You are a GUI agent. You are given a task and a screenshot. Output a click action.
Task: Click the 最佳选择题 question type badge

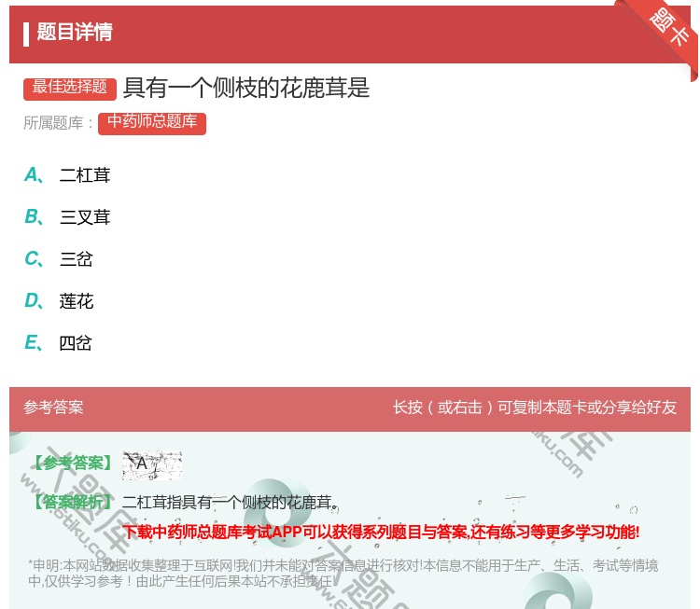pyautogui.click(x=70, y=89)
